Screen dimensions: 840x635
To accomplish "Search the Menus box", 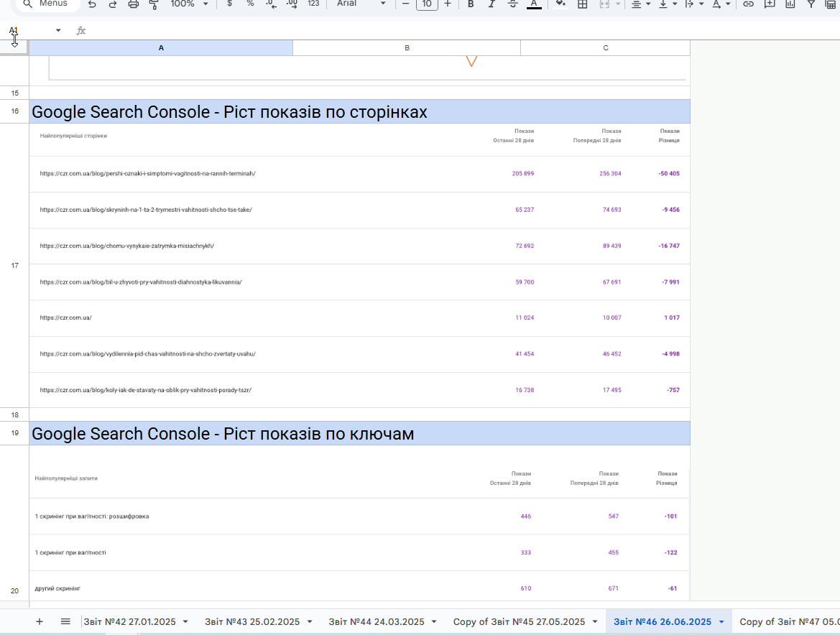I will [47, 4].
